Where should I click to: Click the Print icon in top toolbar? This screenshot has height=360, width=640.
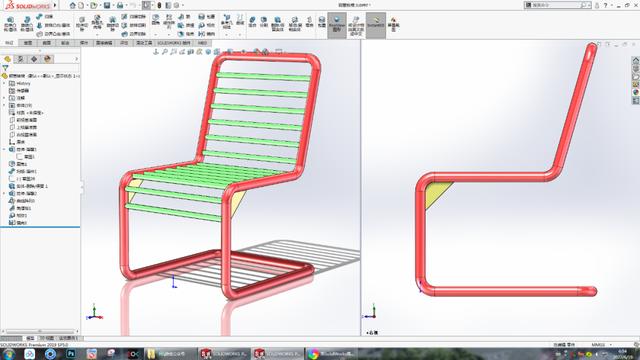click(x=120, y=5)
